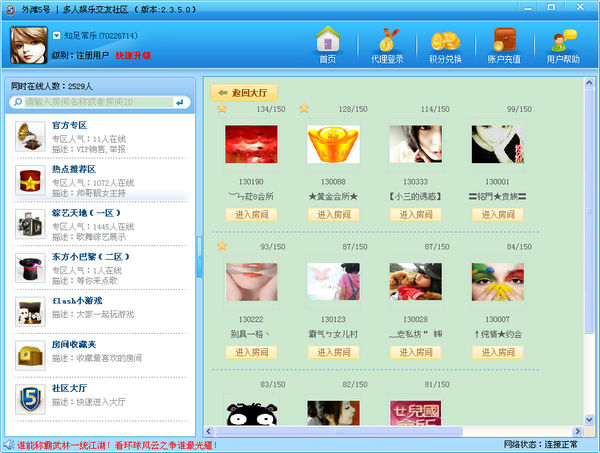Viewport: 600px width, 453px height.
Task: Focus the room name search field
Action: (x=99, y=102)
